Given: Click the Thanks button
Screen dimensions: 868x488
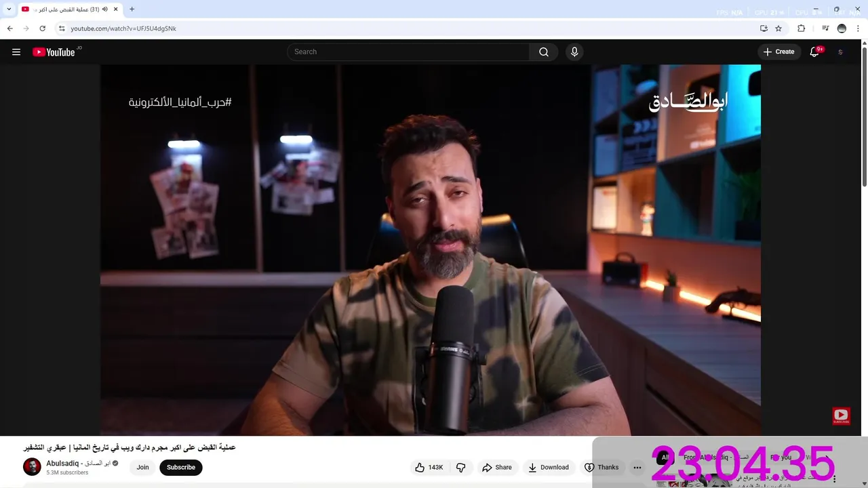Looking at the screenshot, I should (601, 468).
